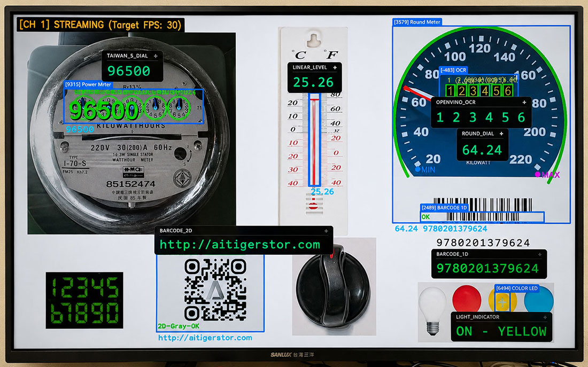Click the 1D barcode image inside Round Meter region
This screenshot has width=588, height=367.
[x=483, y=209]
